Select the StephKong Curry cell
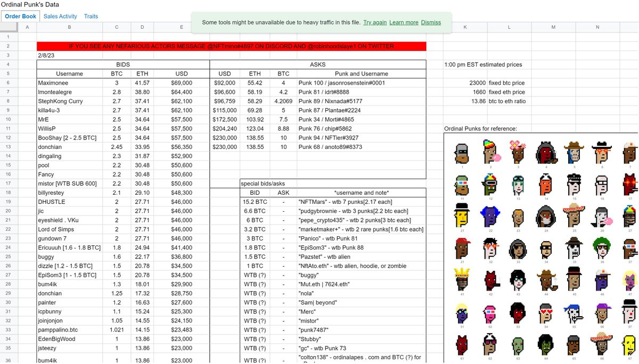 69,101
